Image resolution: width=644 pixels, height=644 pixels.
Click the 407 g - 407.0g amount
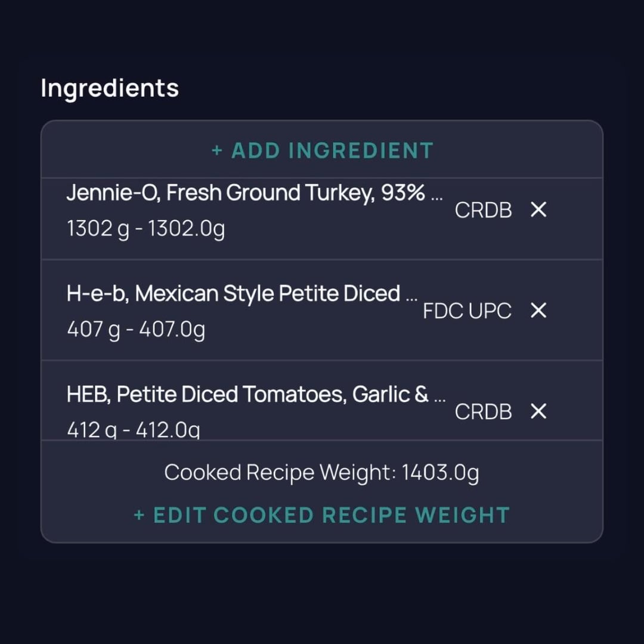[x=136, y=329]
